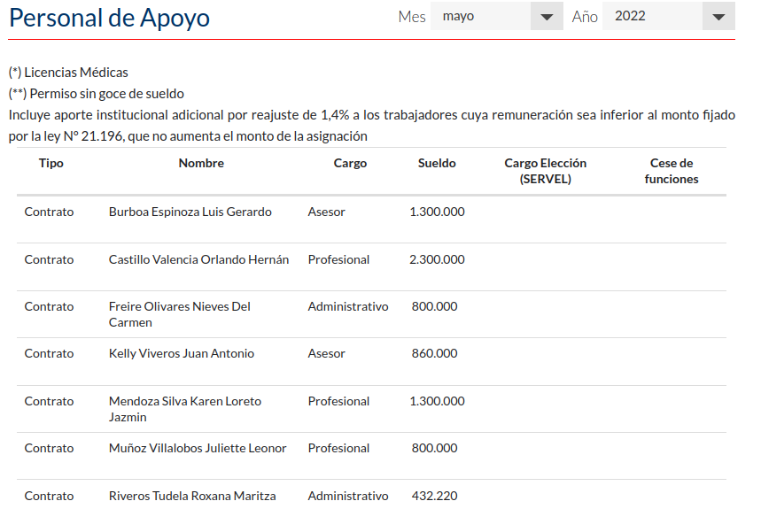
Task: Click the arrow beside the 2022 selector
Action: (717, 17)
